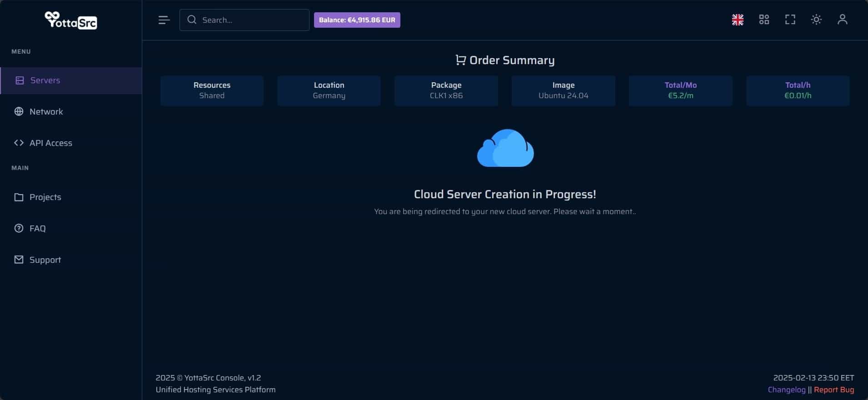
Task: Open the Servers menu item
Action: 71,80
